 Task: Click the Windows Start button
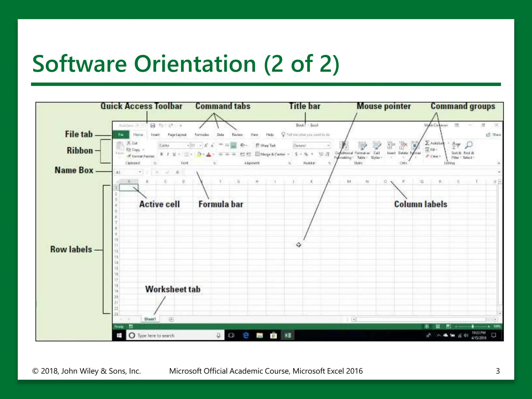(119, 335)
